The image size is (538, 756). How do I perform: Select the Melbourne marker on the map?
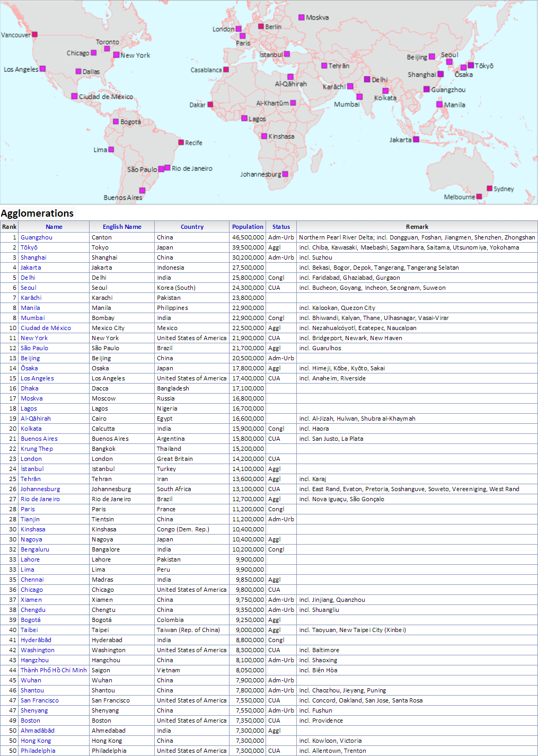479,197
